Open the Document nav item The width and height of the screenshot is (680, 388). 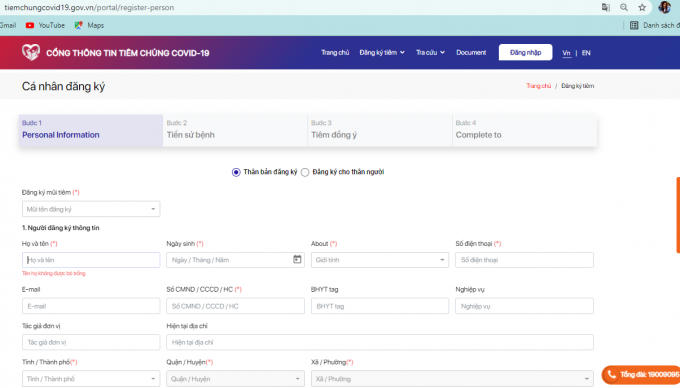click(x=471, y=52)
